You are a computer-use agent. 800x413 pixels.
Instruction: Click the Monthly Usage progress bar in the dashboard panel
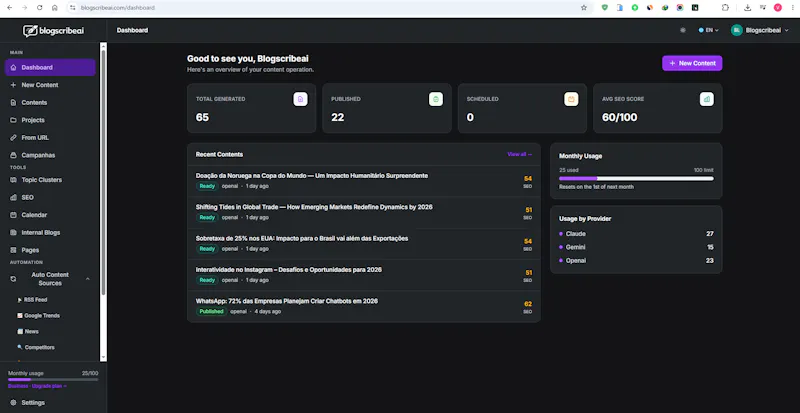click(x=636, y=178)
